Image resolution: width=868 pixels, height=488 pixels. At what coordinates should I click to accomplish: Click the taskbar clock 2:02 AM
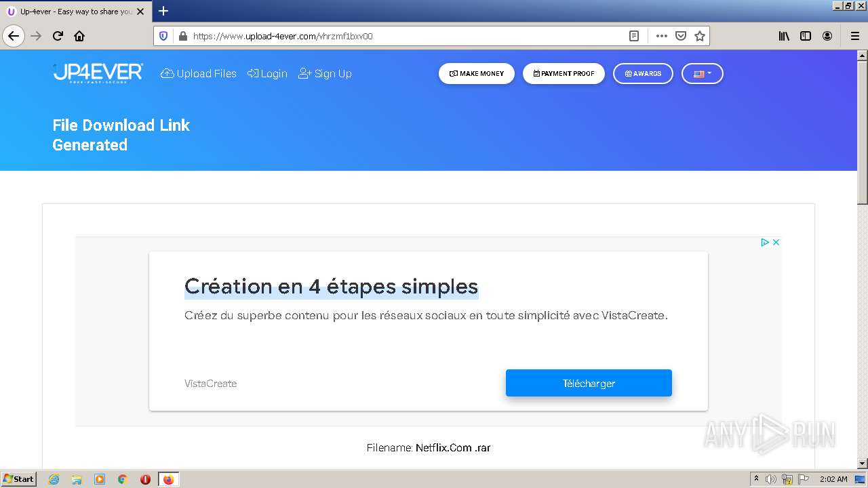tap(833, 479)
